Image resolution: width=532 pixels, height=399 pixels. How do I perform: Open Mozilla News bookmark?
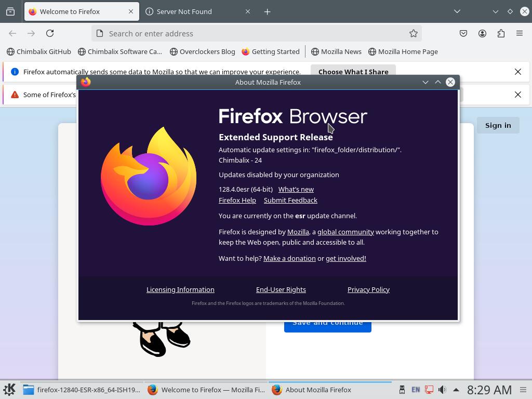tap(336, 51)
